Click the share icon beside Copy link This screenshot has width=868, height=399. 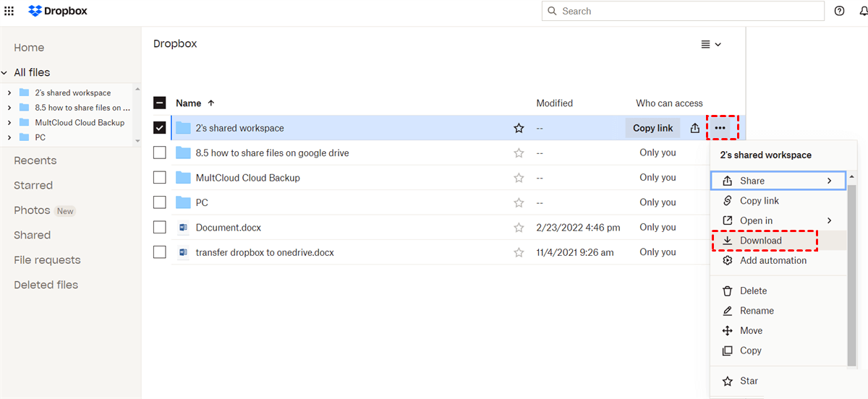click(694, 128)
